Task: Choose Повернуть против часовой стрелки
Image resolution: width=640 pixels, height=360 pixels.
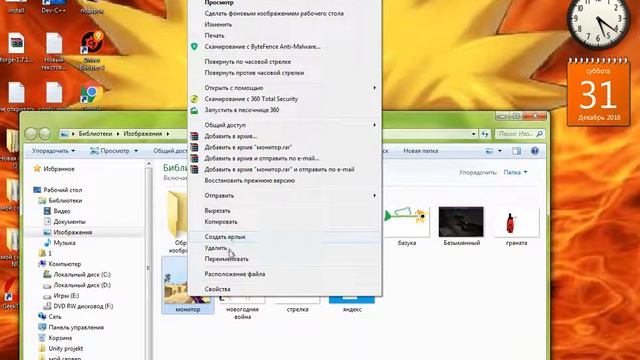Action: [254, 73]
